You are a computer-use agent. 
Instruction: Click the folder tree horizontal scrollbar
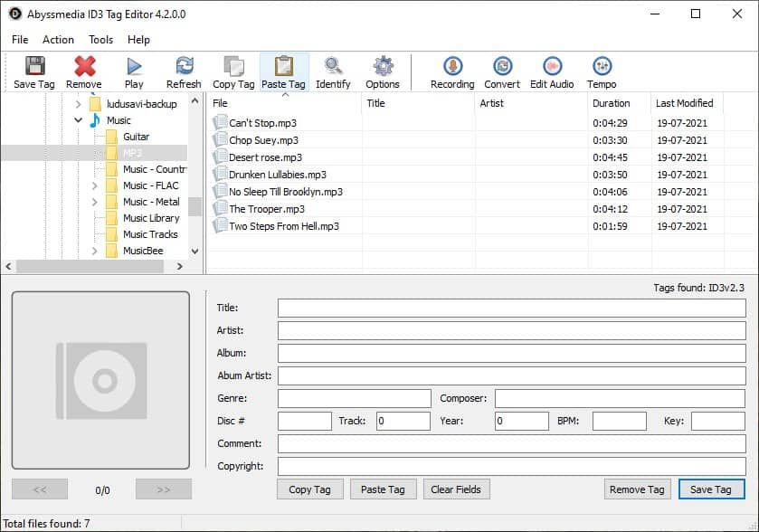click(90, 266)
